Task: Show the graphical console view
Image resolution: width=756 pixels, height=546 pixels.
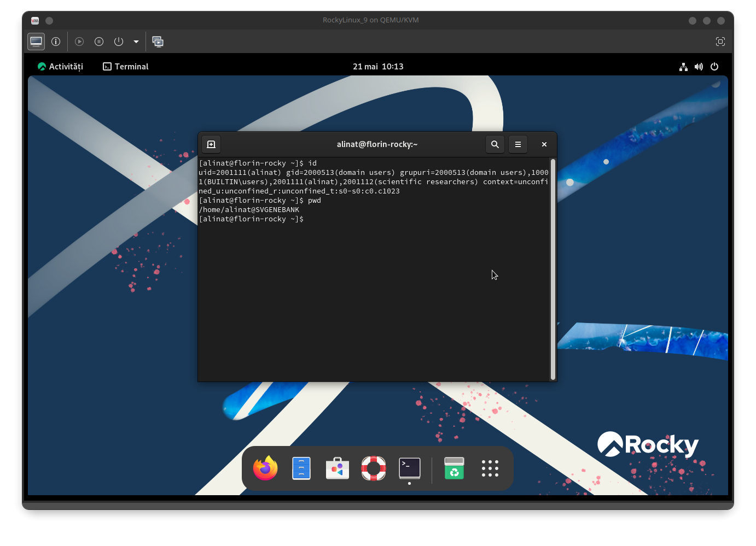Action: 37,42
